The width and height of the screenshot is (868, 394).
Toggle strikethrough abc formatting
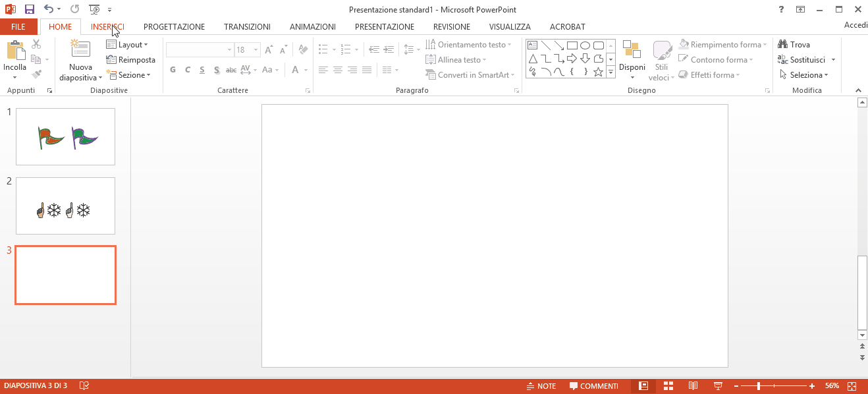[x=231, y=70]
